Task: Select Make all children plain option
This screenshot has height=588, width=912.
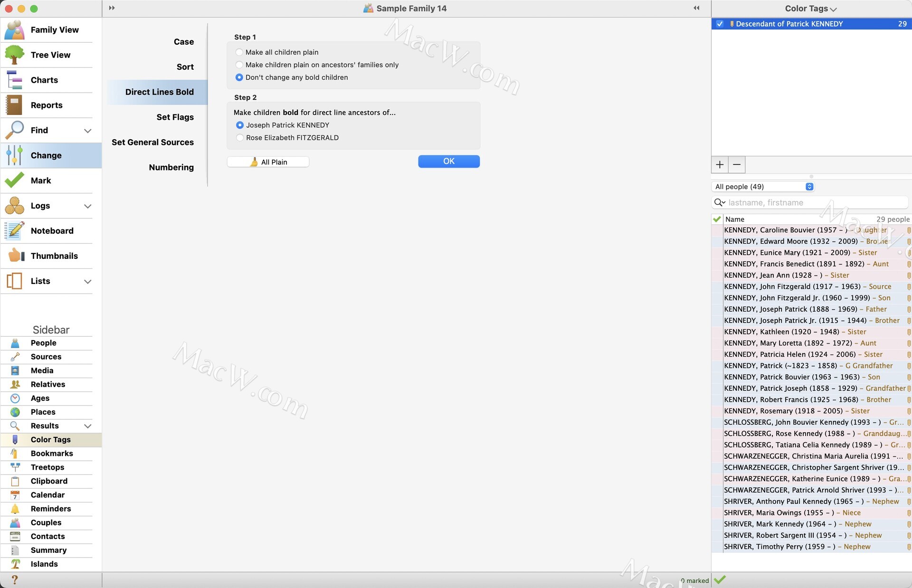Action: click(239, 52)
